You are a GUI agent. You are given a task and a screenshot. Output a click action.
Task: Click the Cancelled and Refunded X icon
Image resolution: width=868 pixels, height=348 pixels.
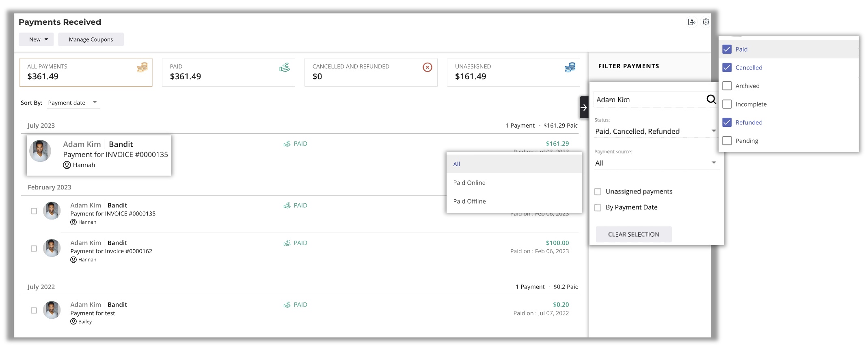pyautogui.click(x=427, y=67)
